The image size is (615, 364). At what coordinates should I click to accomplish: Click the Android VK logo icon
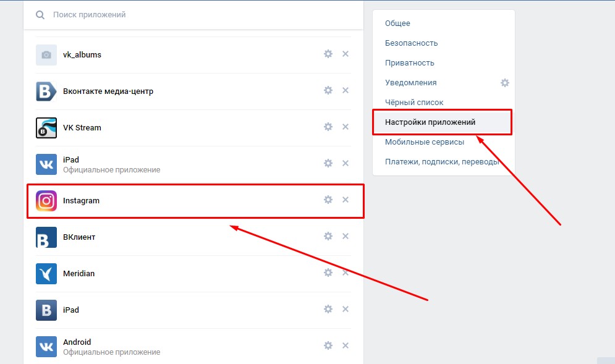coord(46,347)
